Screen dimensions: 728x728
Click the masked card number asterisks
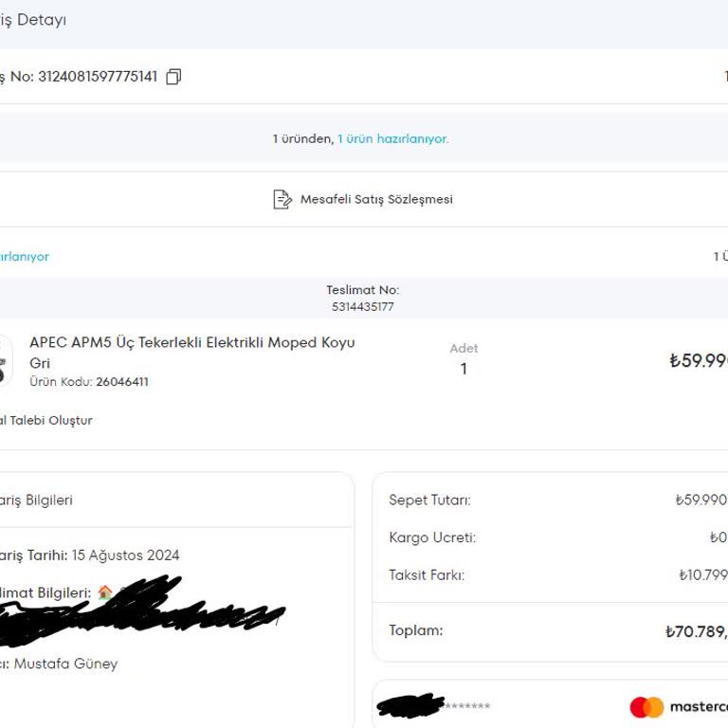pos(467,706)
